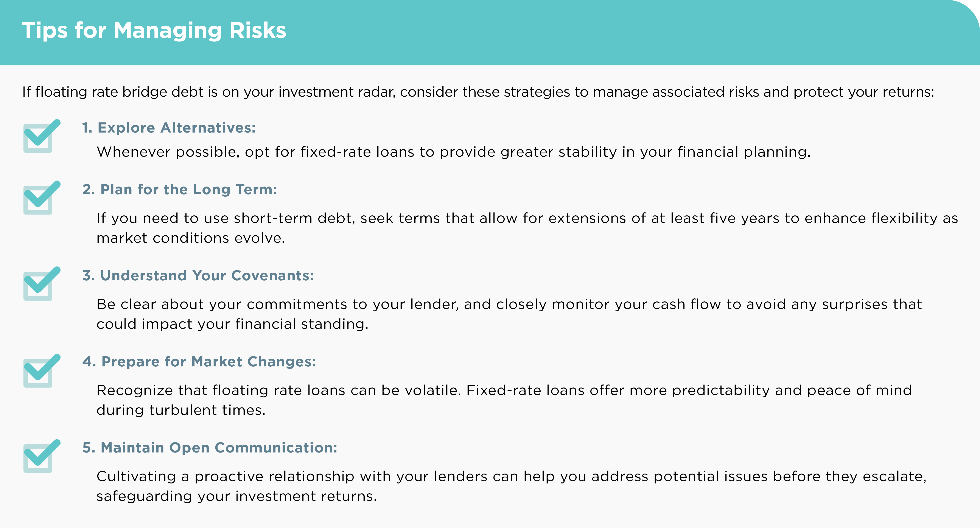This screenshot has height=528, width=980.
Task: Select the 2. Plan for the Long Term heading
Action: (180, 189)
